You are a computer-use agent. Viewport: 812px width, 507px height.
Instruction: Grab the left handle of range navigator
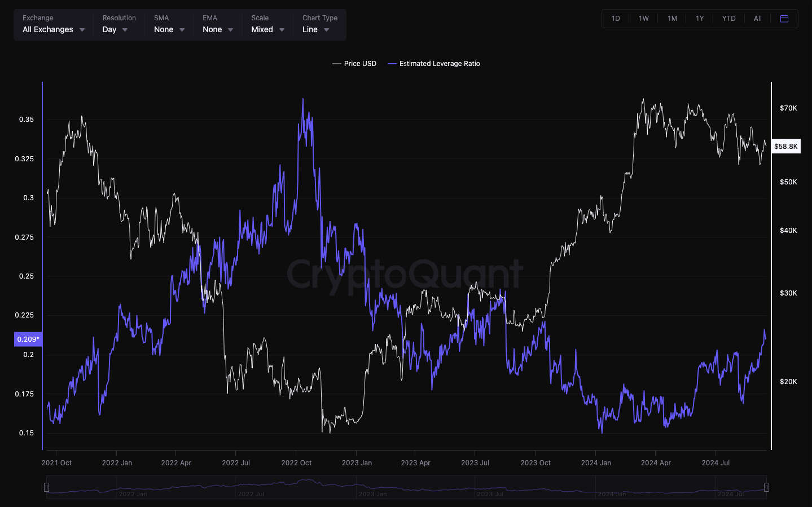pyautogui.click(x=46, y=487)
